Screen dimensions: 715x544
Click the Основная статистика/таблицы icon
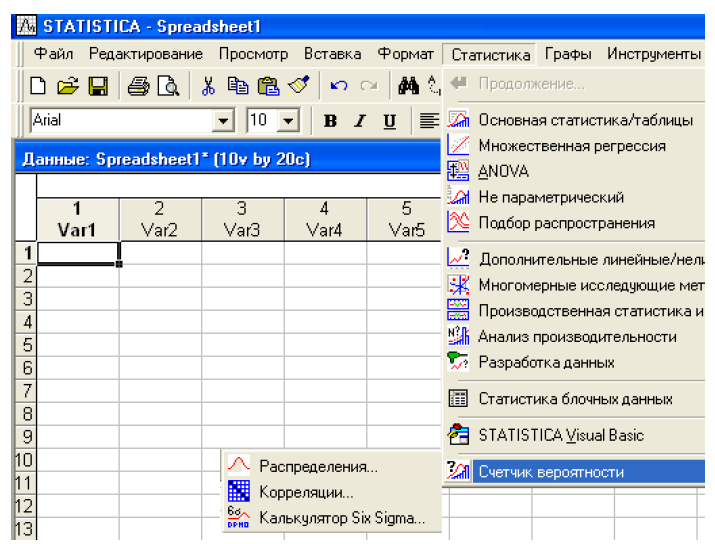(x=458, y=120)
